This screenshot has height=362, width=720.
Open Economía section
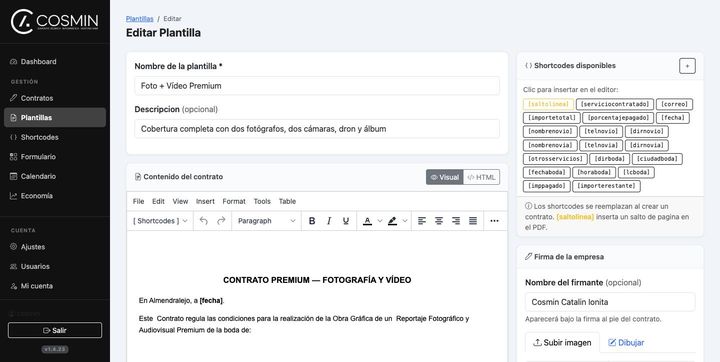[x=55, y=196]
